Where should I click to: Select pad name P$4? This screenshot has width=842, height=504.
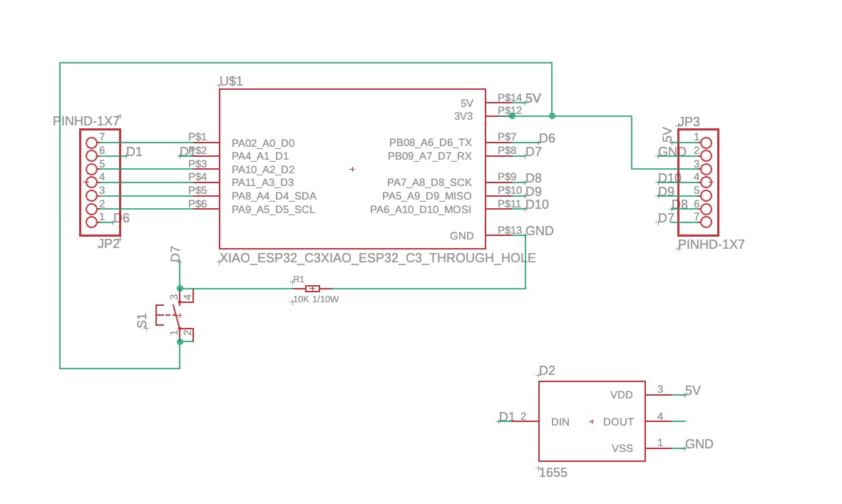coord(197,177)
